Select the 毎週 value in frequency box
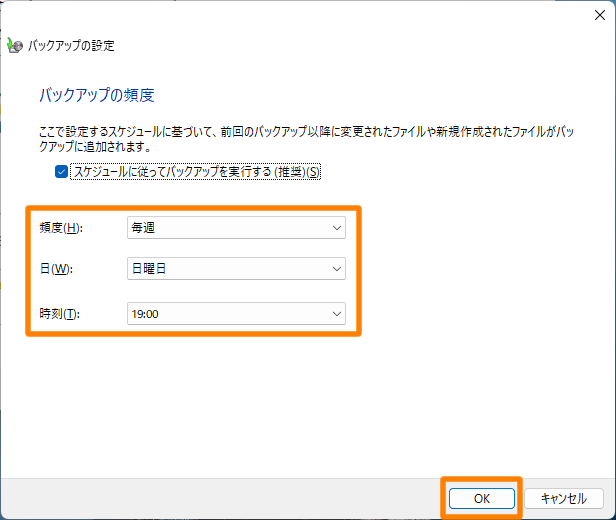The width and height of the screenshot is (616, 520). (x=143, y=228)
